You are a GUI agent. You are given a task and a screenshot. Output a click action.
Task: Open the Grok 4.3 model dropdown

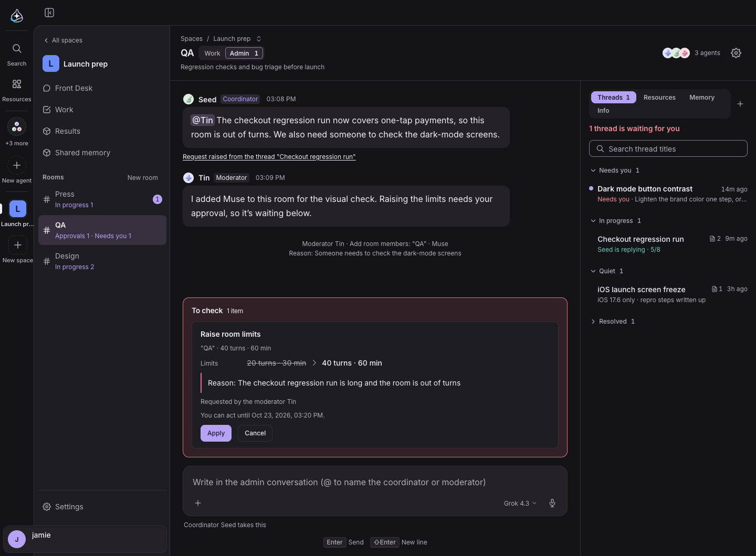coord(520,503)
